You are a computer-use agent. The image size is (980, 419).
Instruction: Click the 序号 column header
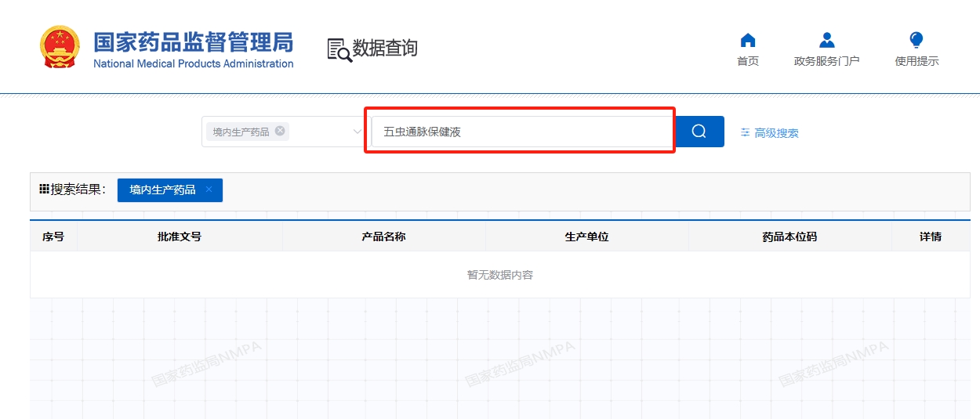click(x=53, y=237)
